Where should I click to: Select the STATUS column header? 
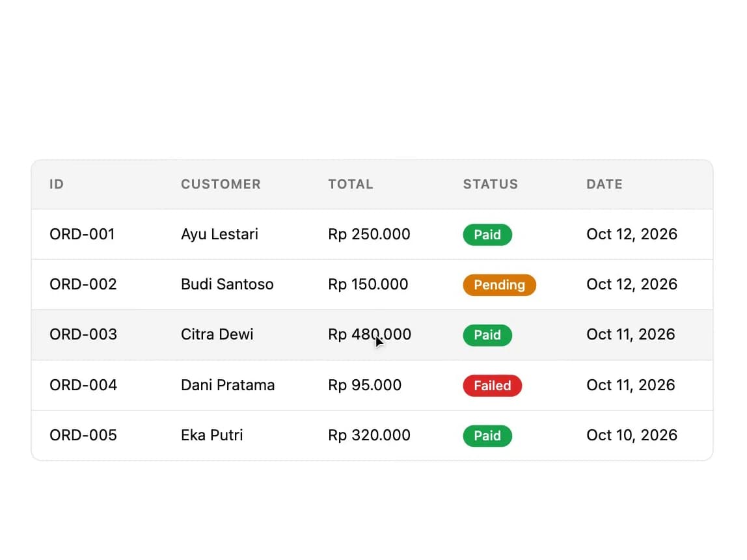click(x=490, y=184)
